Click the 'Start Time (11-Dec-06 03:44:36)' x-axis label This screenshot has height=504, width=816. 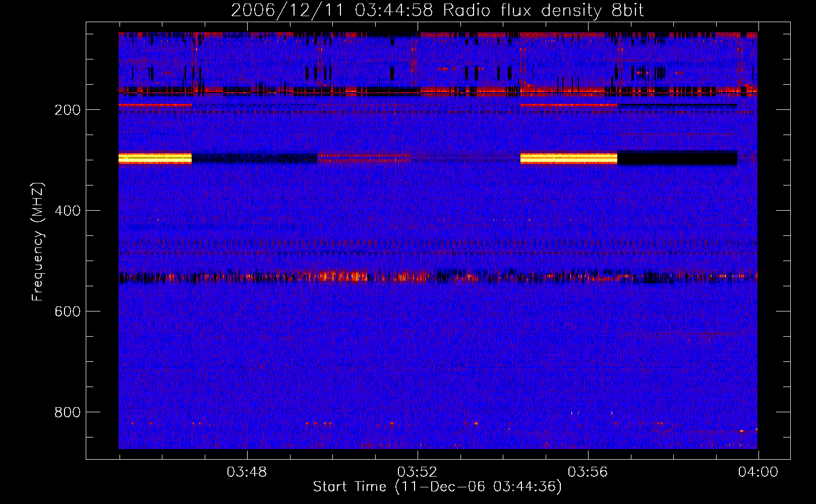tap(437, 487)
